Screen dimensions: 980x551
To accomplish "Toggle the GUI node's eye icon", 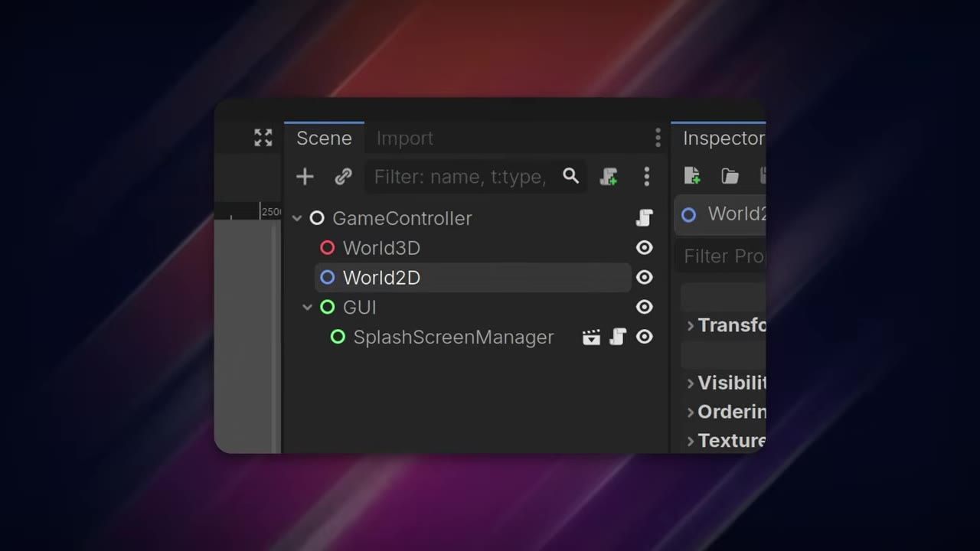I will 645,307.
